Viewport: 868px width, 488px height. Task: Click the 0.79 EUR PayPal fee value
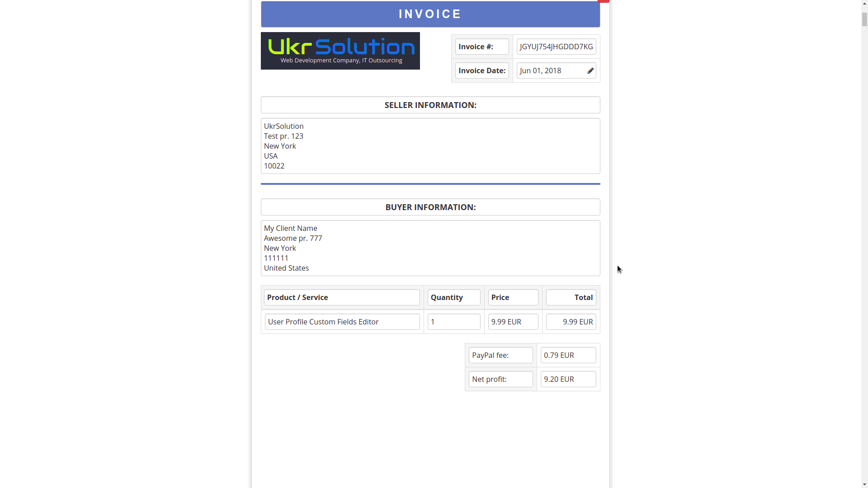[x=567, y=355]
